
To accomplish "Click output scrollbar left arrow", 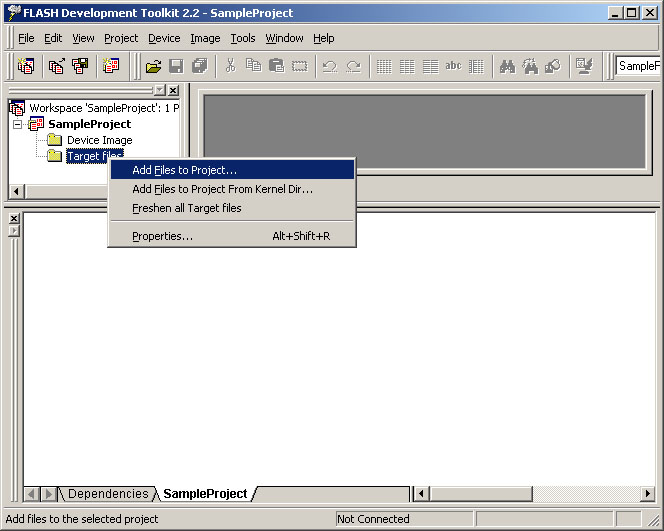I will [421, 494].
